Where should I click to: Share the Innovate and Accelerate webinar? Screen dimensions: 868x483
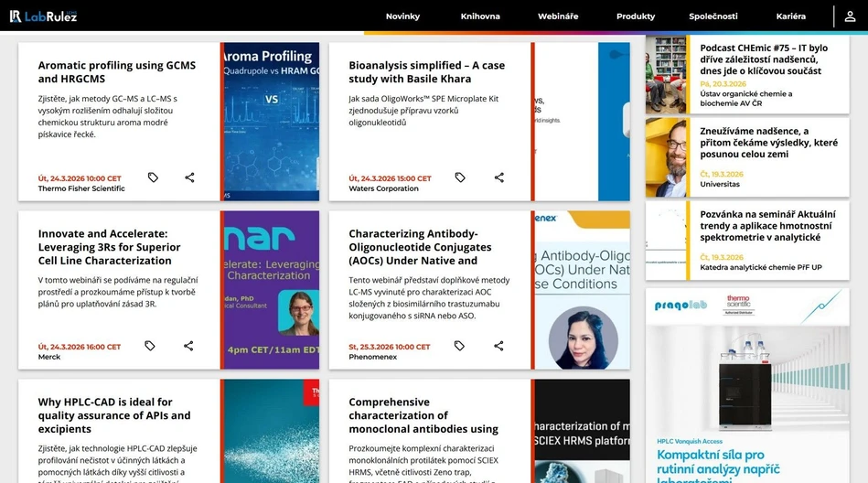pyautogui.click(x=188, y=346)
